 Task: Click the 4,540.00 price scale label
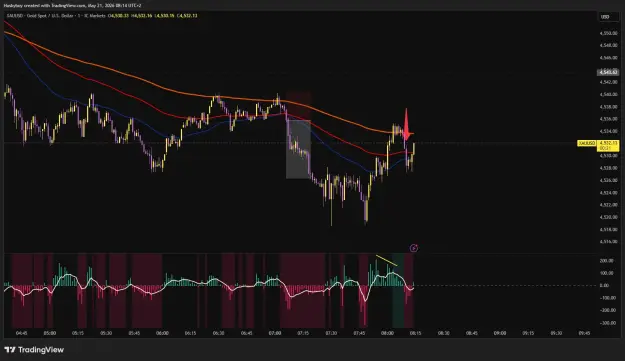tap(608, 94)
